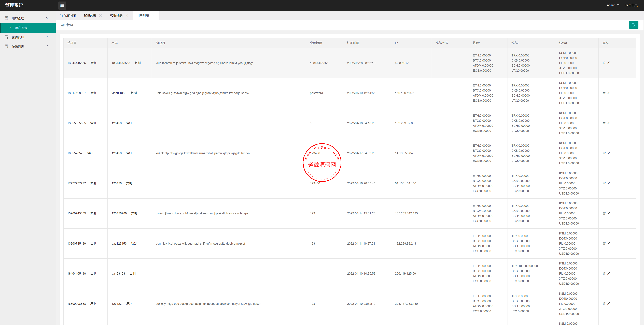Switch to the 转账列表 tab

pos(116,16)
